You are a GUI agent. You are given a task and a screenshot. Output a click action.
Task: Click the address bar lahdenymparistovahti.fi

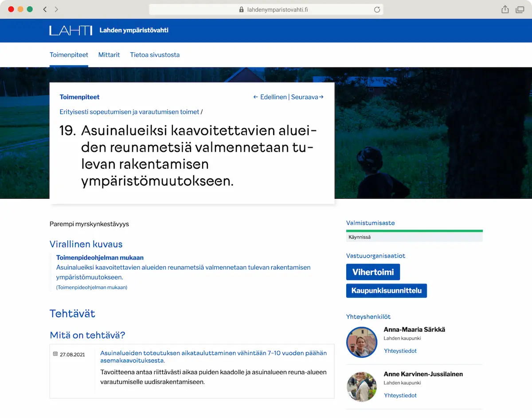coord(266,9)
